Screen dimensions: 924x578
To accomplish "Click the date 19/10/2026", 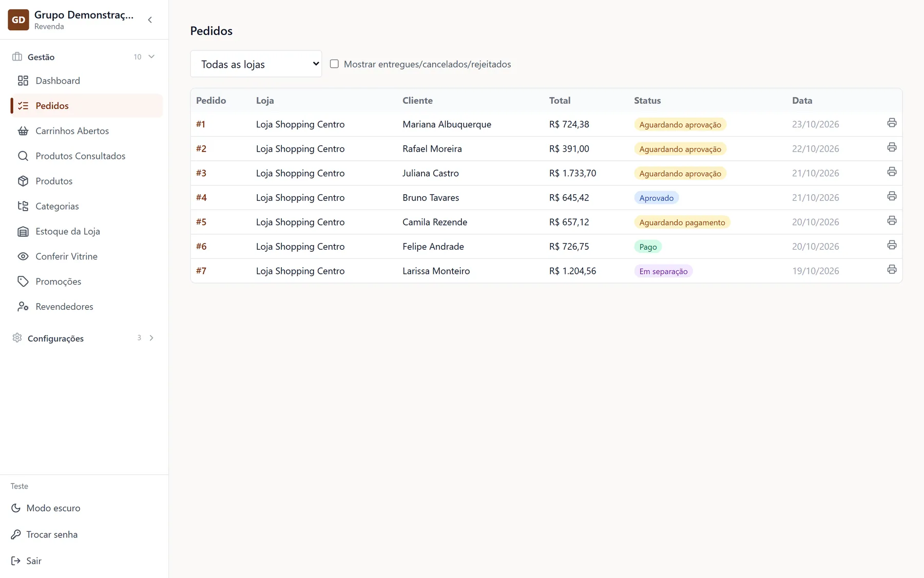I will click(815, 271).
